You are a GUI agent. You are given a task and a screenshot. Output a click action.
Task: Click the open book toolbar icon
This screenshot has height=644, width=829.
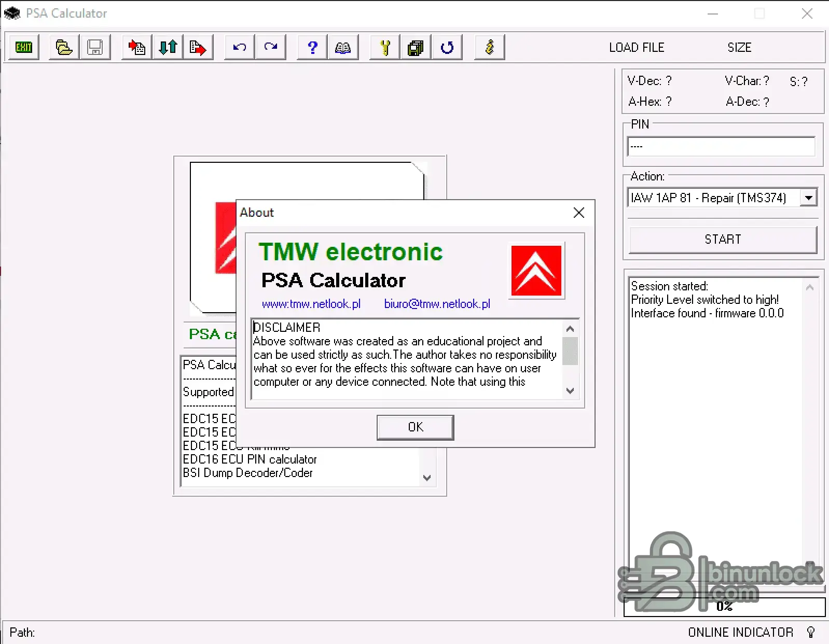tap(343, 48)
